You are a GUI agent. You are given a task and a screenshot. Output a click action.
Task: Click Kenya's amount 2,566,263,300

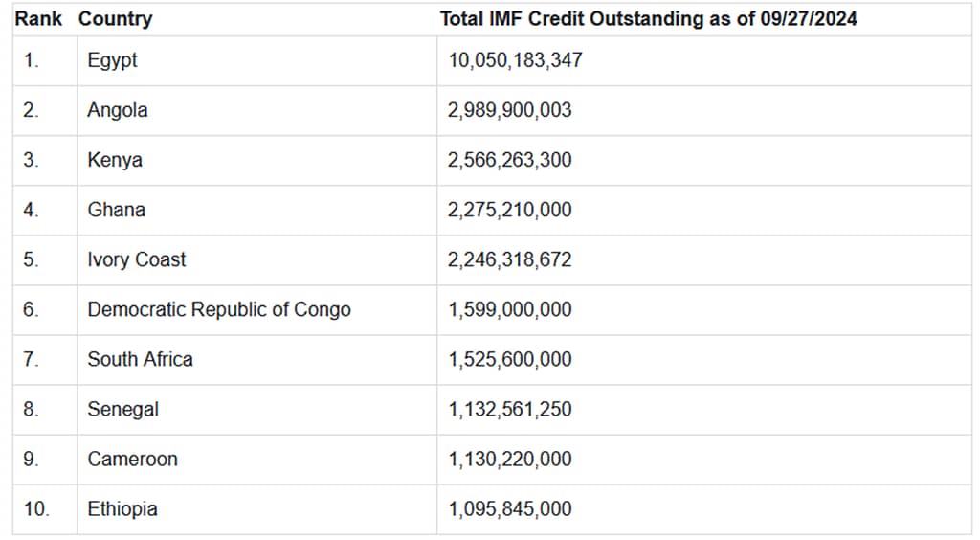[x=509, y=160]
